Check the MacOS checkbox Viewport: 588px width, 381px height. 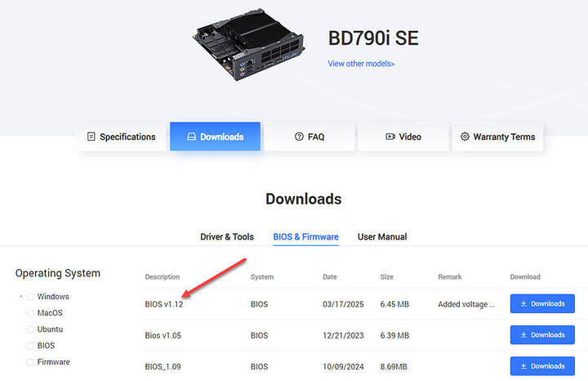tap(30, 313)
